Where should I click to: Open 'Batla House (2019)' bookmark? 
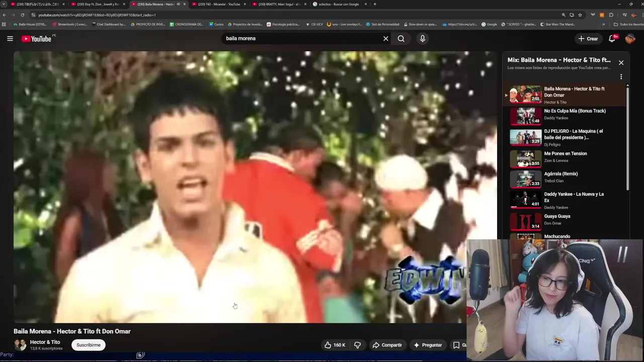[x=30, y=24]
